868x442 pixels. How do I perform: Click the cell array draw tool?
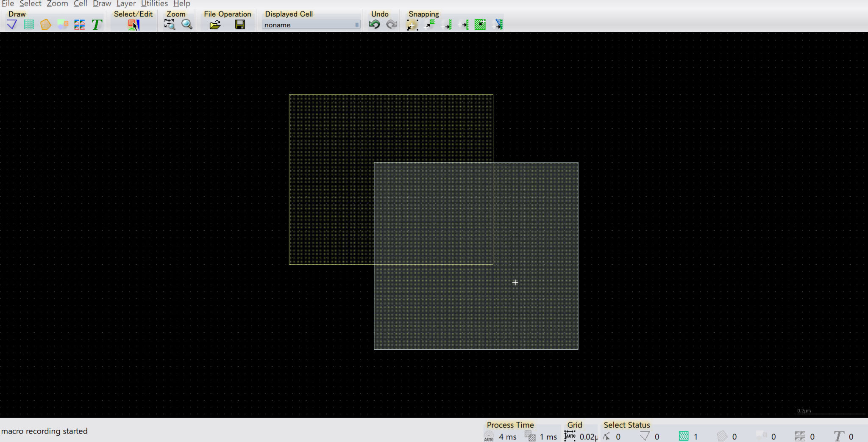79,25
